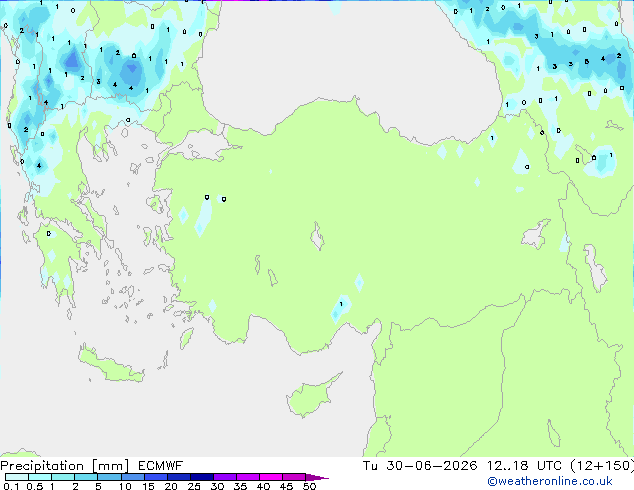Pick the 10–15 mm blue legend swatch
The height and width of the screenshot is (490, 634).
(132, 477)
